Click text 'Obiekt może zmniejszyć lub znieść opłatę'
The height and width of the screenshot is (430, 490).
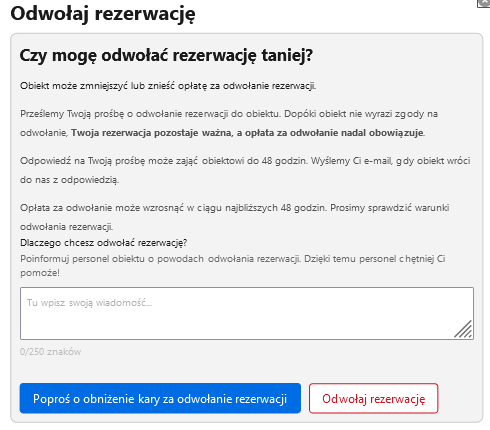click(113, 86)
